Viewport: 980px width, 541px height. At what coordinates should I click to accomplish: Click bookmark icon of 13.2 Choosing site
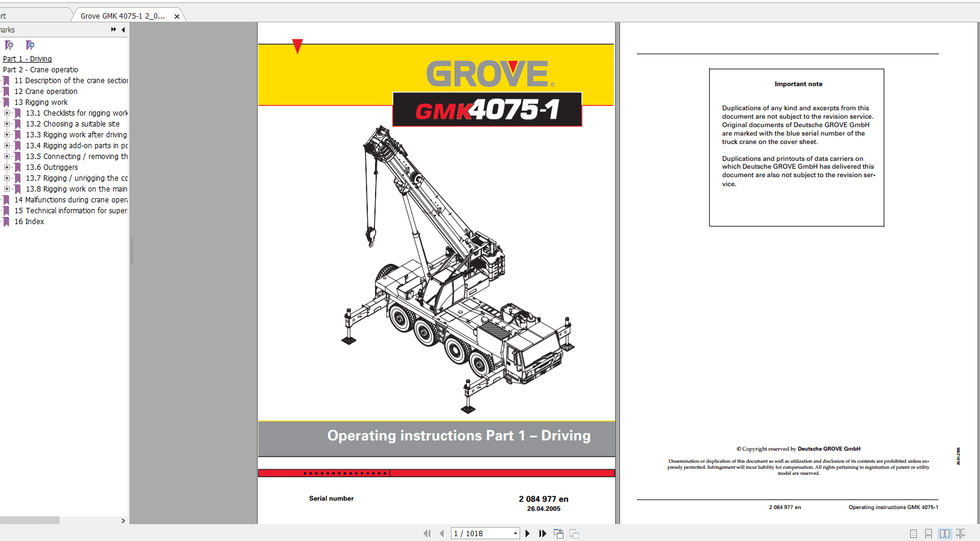click(x=17, y=124)
